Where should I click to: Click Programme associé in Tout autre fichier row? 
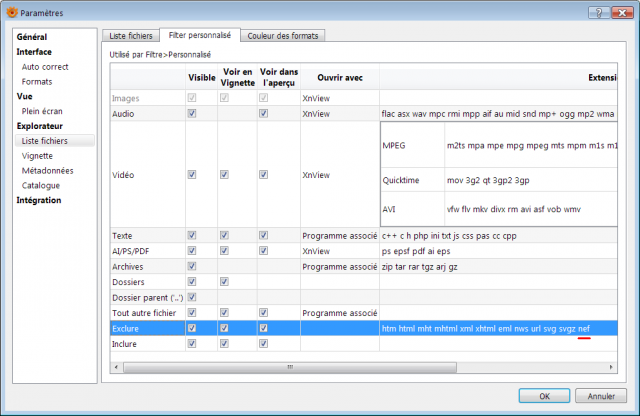(340, 313)
